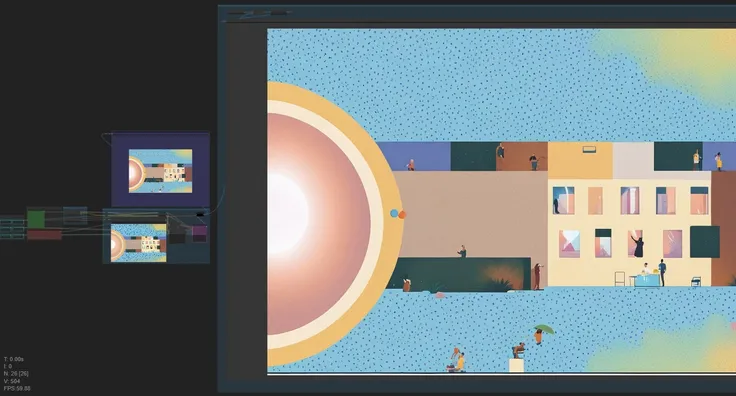Select the blue-grey node beside the green node

(75, 215)
